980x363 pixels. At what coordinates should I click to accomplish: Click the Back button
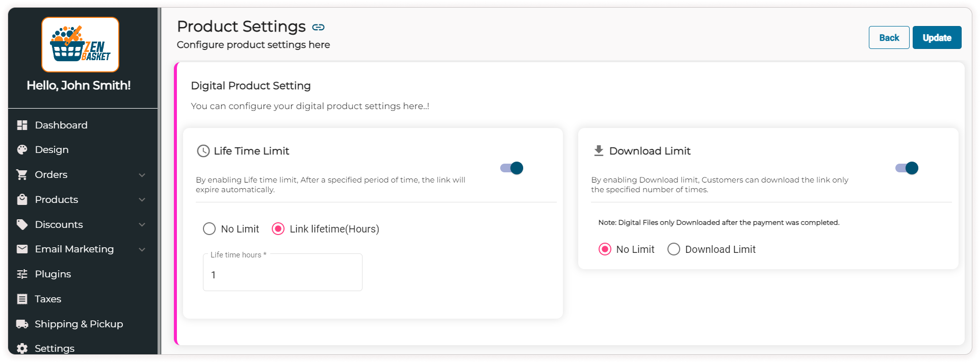click(x=889, y=38)
